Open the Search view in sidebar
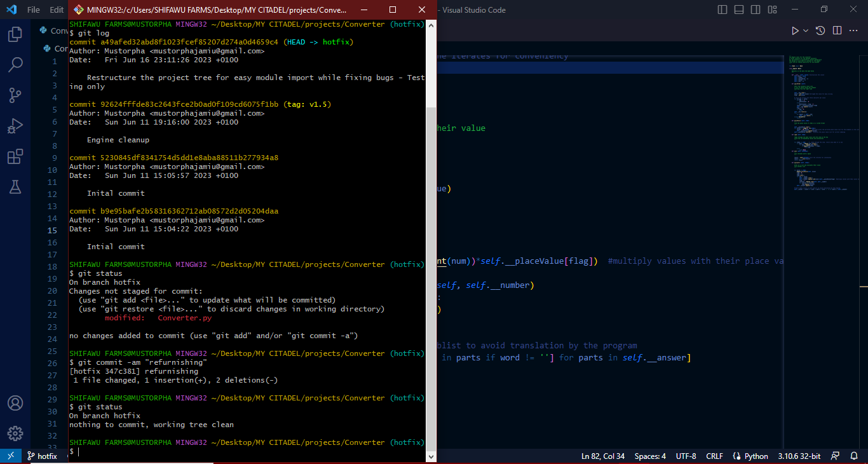 tap(15, 65)
